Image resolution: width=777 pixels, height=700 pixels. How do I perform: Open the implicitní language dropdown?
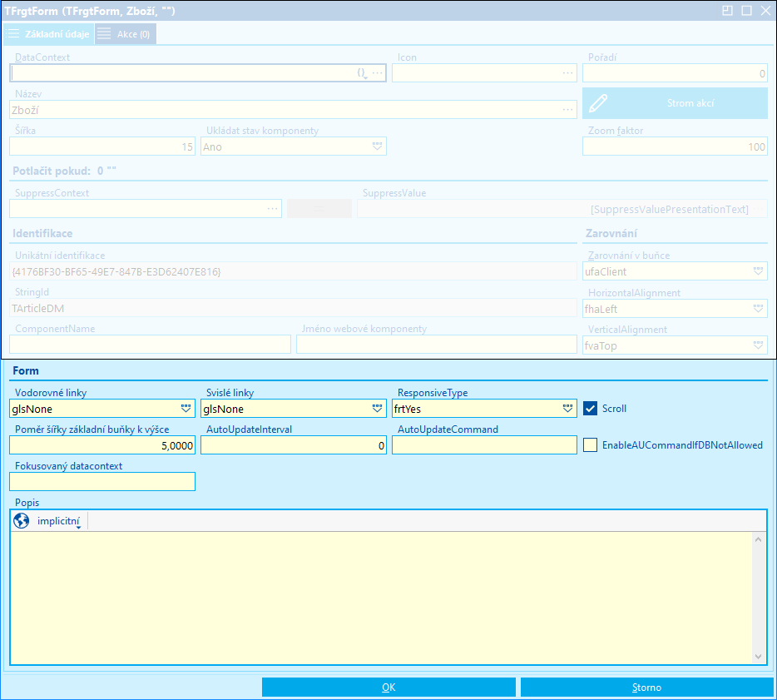[59, 521]
